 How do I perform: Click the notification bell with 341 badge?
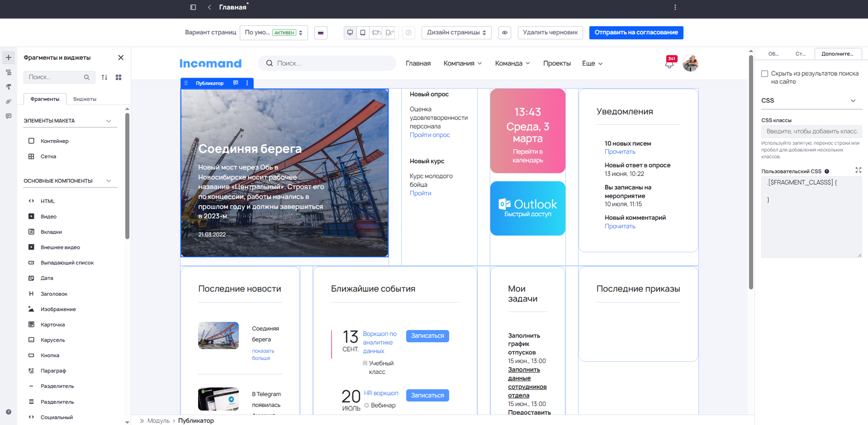669,63
